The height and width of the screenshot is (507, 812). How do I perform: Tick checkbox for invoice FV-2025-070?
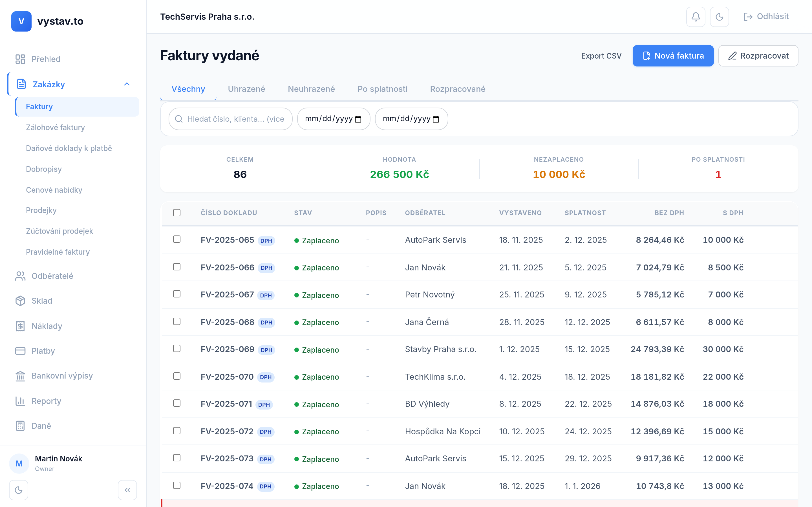tap(177, 376)
